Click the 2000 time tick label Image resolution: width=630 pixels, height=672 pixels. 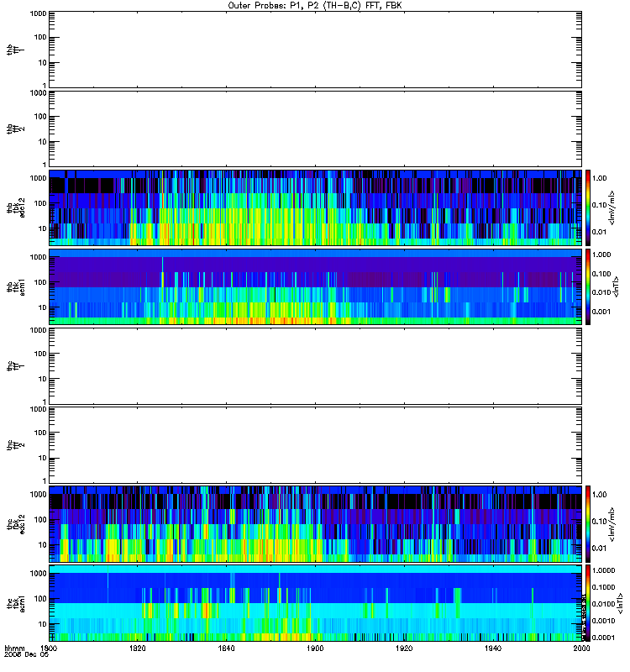pos(581,648)
